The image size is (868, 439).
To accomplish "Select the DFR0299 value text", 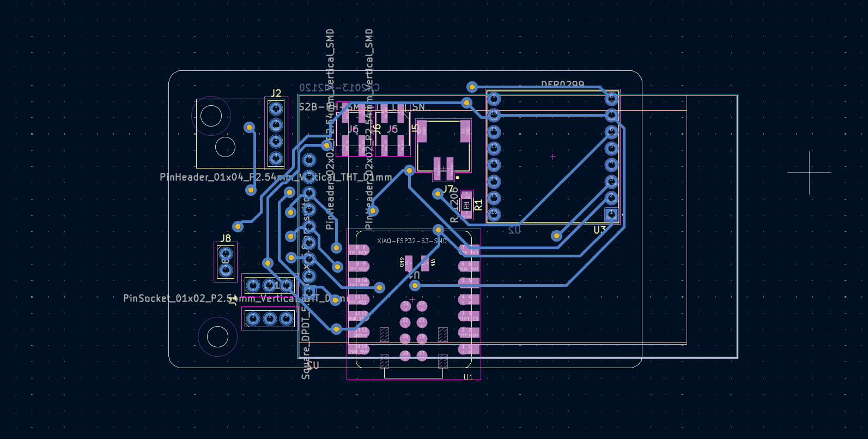I will tap(562, 85).
